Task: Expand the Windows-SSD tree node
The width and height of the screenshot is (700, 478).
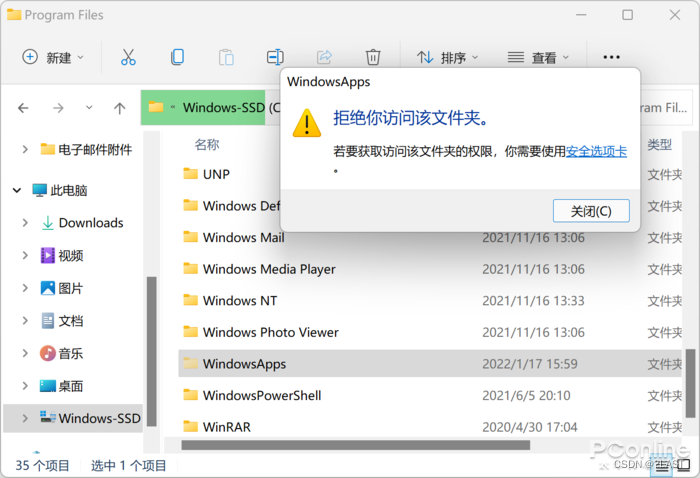Action: coord(25,418)
